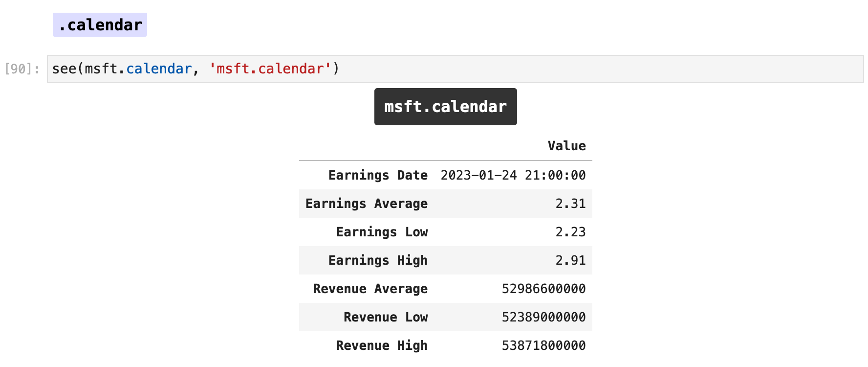Screen dimensions: 868x367
Task: Click the Earnings Average row label
Action: (x=367, y=204)
